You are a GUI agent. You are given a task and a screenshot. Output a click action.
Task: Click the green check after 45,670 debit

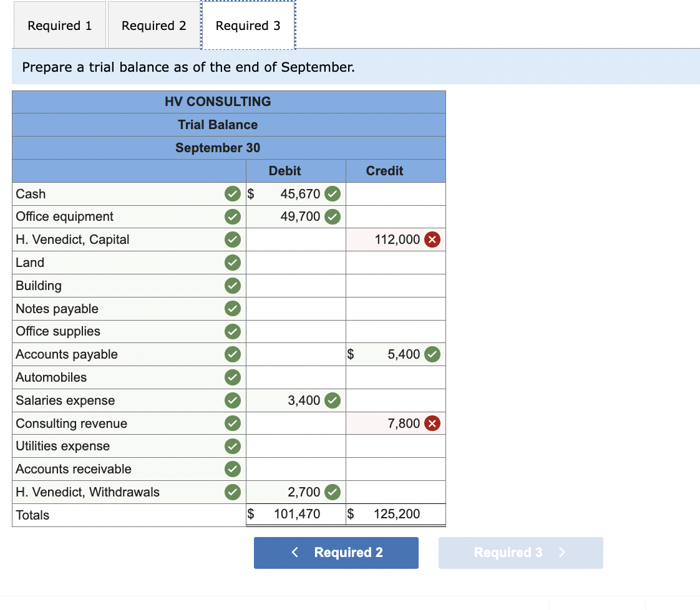333,194
